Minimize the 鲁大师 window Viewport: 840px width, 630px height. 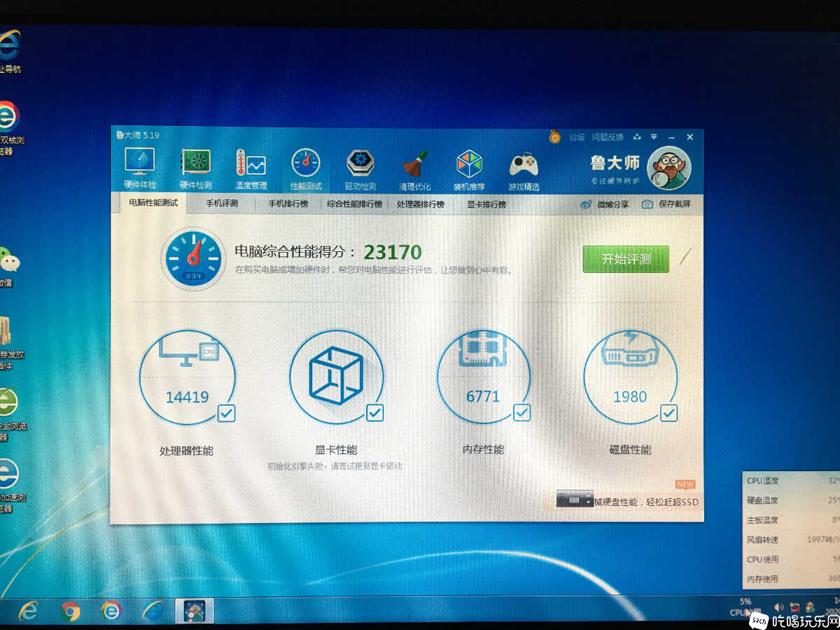pyautogui.click(x=672, y=137)
